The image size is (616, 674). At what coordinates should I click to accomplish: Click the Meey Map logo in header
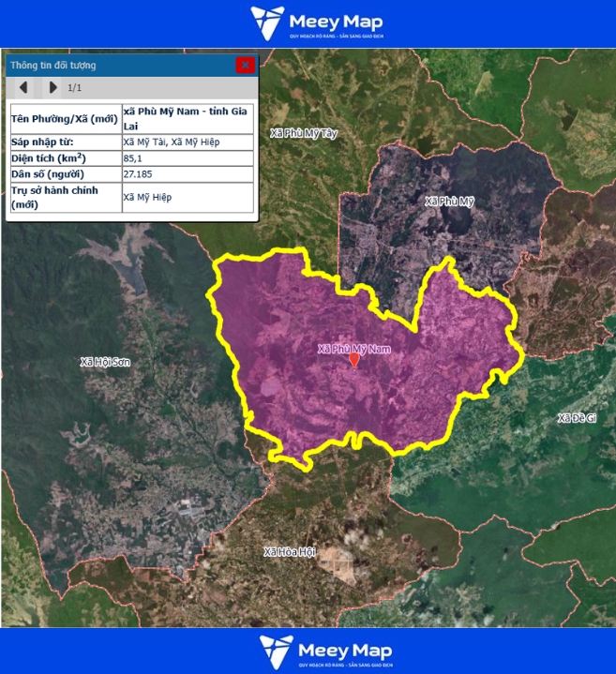pyautogui.click(x=316, y=23)
